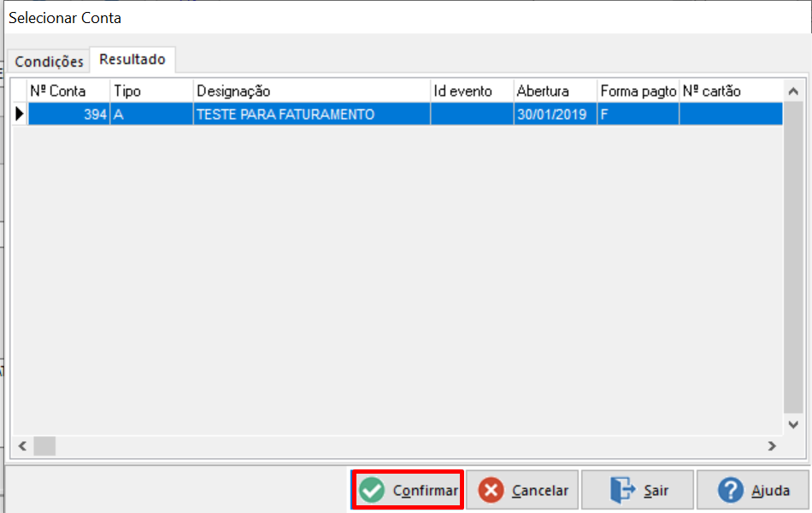Click the row indicator arrow of row 394

20,114
